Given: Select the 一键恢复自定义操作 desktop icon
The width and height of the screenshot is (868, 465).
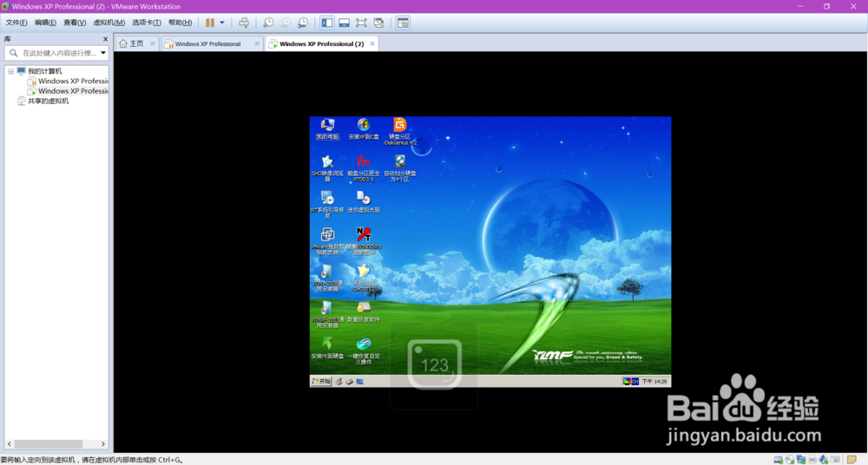Looking at the screenshot, I should (364, 351).
